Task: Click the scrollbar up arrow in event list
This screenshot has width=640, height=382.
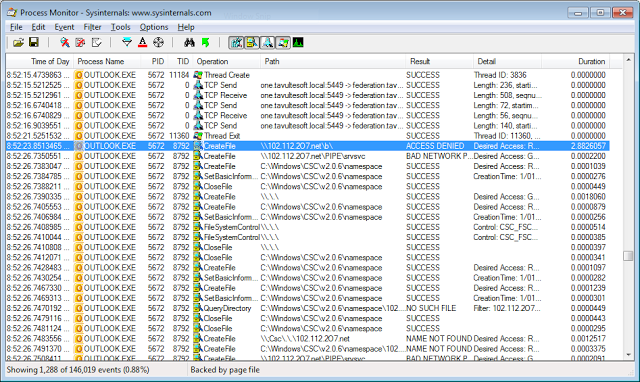Action: [x=628, y=60]
